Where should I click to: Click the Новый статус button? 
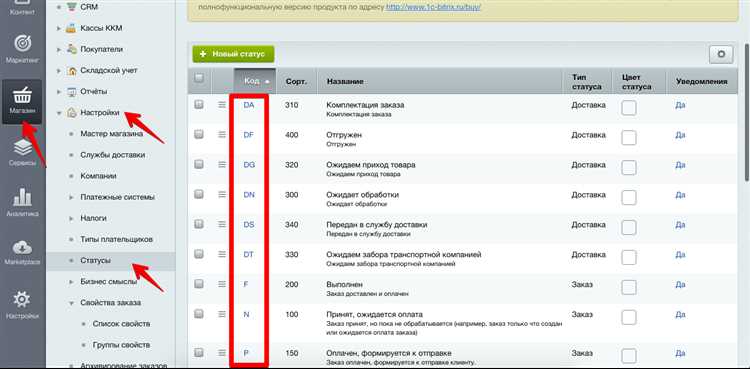(x=233, y=54)
